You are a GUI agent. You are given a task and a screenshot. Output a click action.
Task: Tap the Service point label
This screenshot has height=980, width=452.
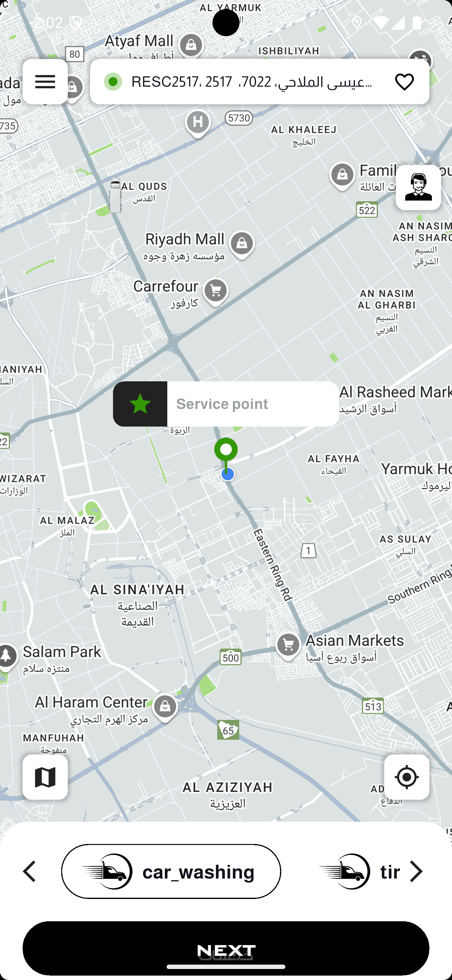tap(222, 404)
